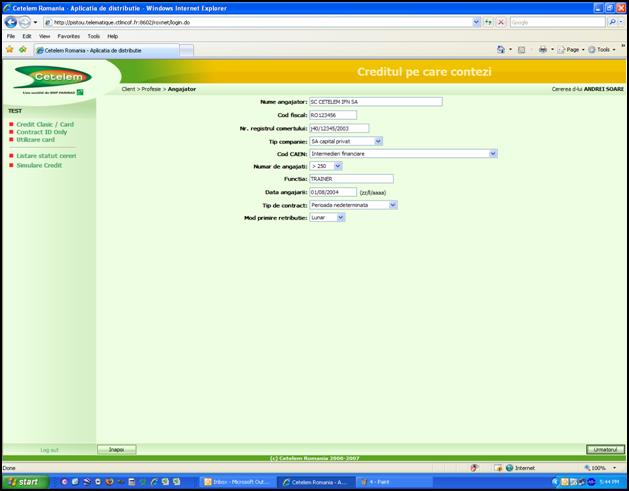629x491 pixels.
Task: Open the Cod CAEN dropdown
Action: point(493,154)
